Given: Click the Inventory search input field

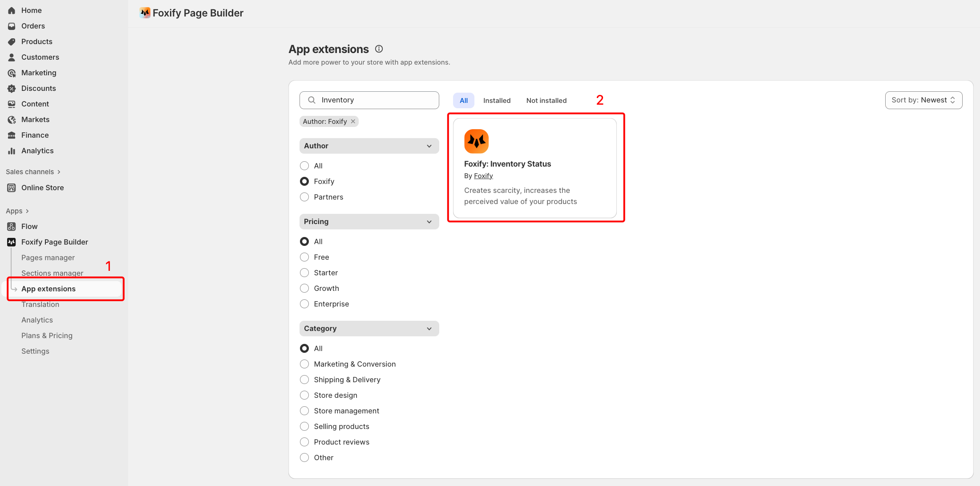Looking at the screenshot, I should pyautogui.click(x=369, y=100).
